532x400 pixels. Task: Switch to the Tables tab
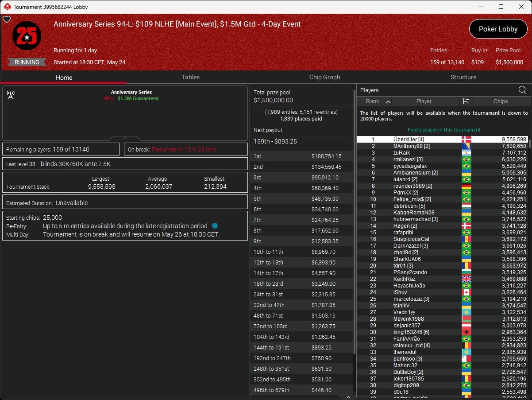click(x=190, y=77)
